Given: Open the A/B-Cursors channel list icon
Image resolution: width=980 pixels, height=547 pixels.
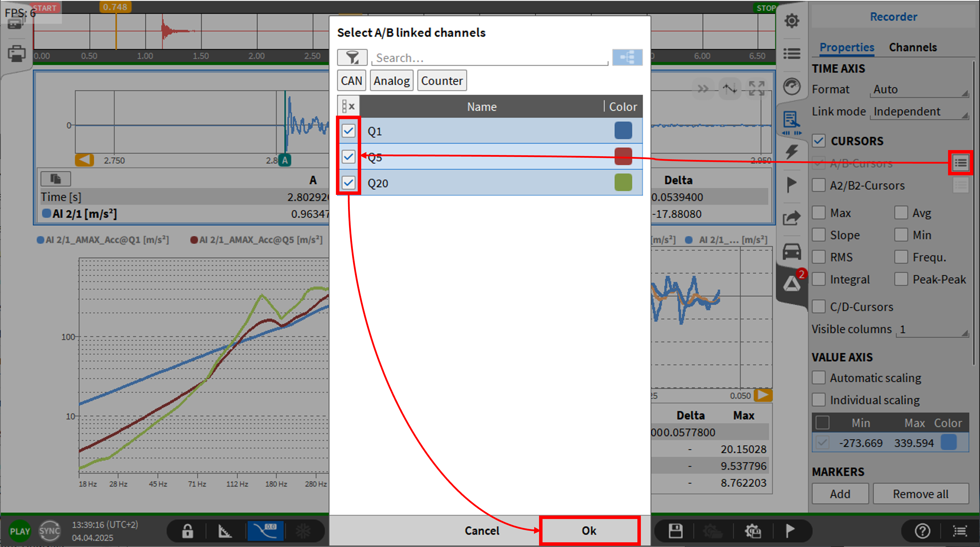Looking at the screenshot, I should click(960, 163).
